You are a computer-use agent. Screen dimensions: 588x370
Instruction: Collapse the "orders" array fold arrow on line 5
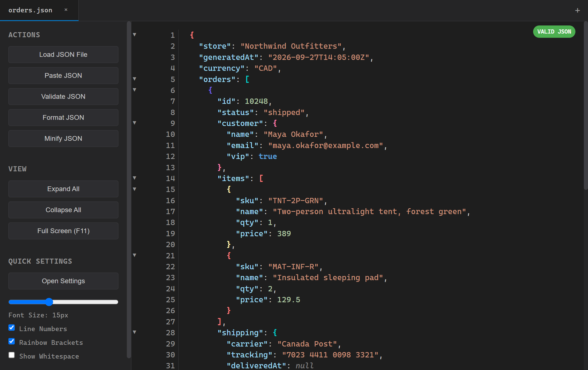click(135, 79)
